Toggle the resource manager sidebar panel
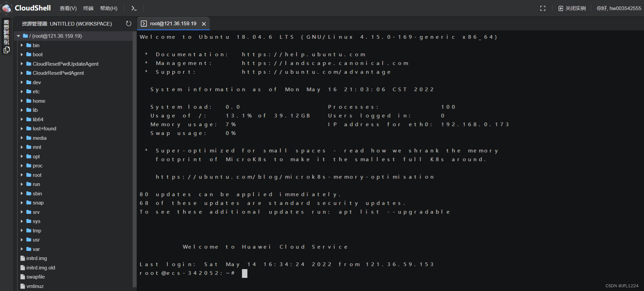Screen dimensions: 644x291 [x=6, y=36]
